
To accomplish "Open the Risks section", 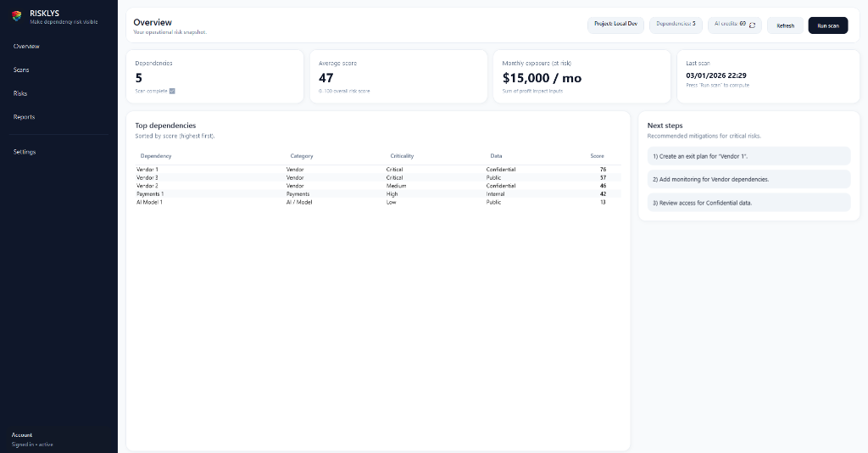I will pyautogui.click(x=20, y=93).
